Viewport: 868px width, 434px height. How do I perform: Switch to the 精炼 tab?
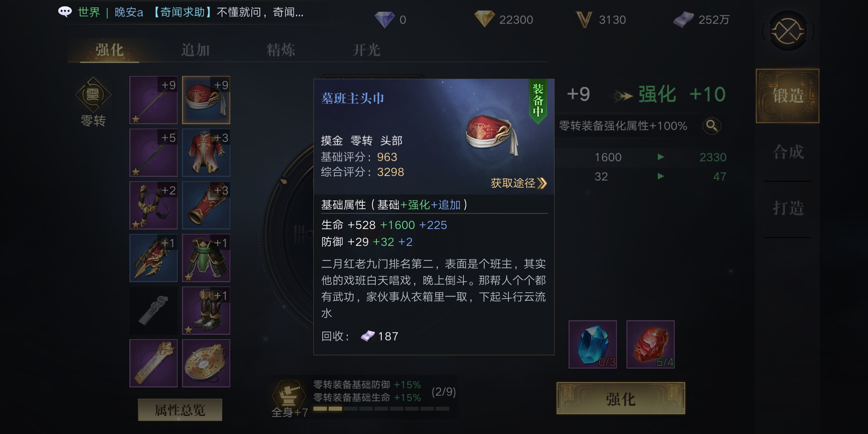pyautogui.click(x=281, y=50)
